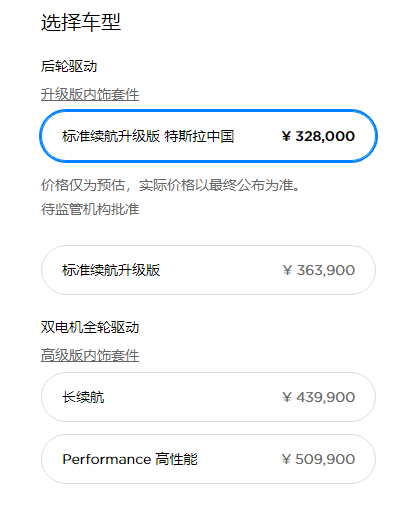This screenshot has height=518, width=417.
Task: Click the 后轮驱动 section label
Action: pyautogui.click(x=69, y=66)
